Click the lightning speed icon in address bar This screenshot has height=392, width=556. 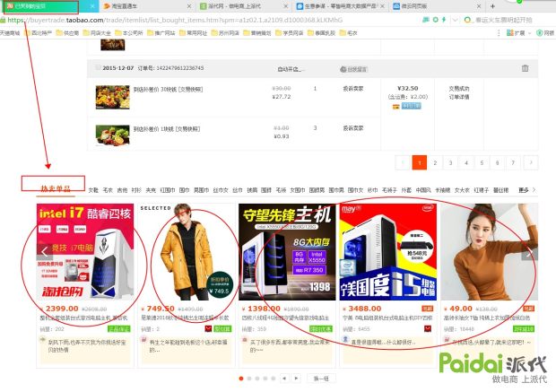pos(444,20)
